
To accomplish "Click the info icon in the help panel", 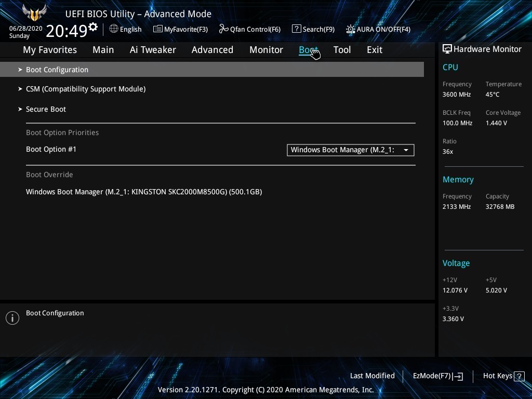I will [12, 318].
